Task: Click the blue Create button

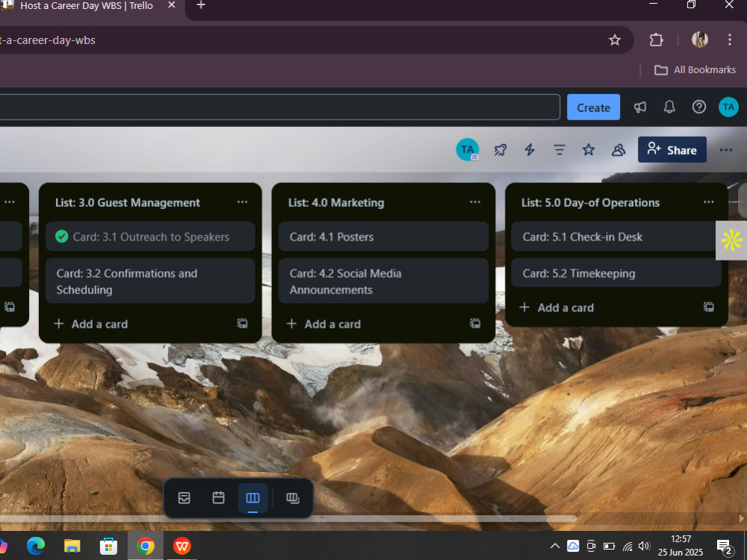Action: click(593, 108)
